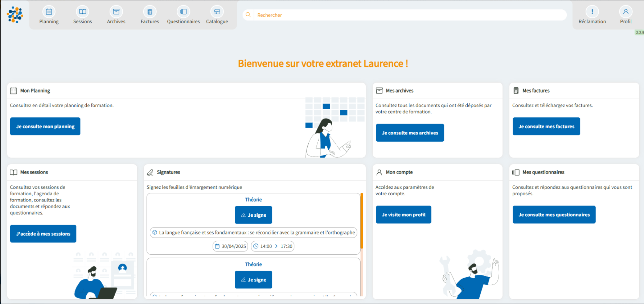This screenshot has width=644, height=304.
Task: Open the Questionnaires icon in navbar
Action: 183,12
